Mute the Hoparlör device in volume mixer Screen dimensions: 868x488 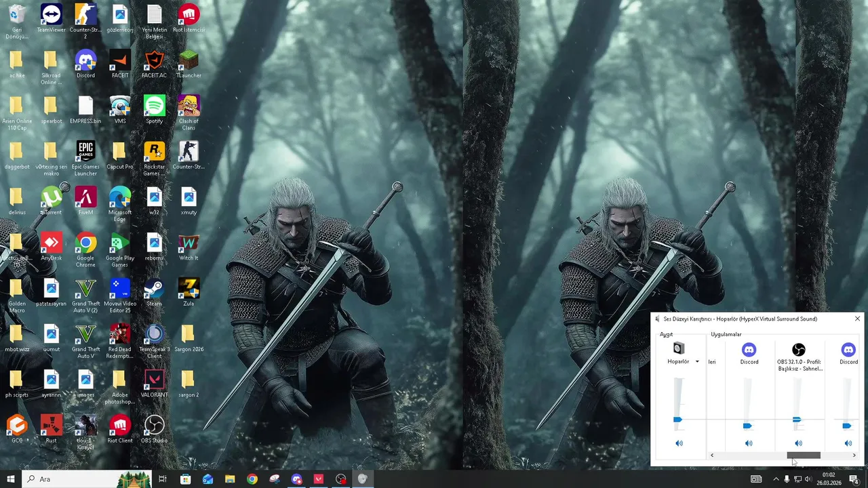[x=679, y=443]
